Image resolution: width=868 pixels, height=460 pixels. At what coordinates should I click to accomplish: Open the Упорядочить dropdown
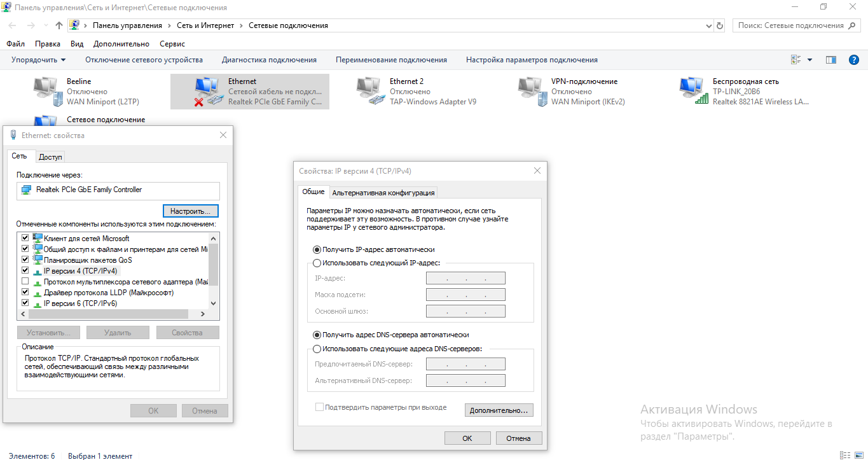point(38,60)
